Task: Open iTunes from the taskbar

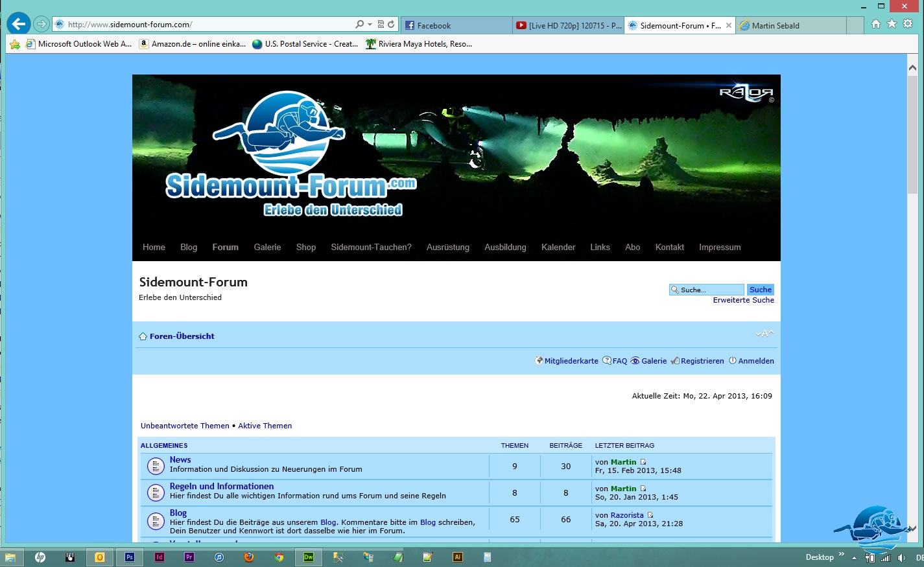Action: point(219,557)
